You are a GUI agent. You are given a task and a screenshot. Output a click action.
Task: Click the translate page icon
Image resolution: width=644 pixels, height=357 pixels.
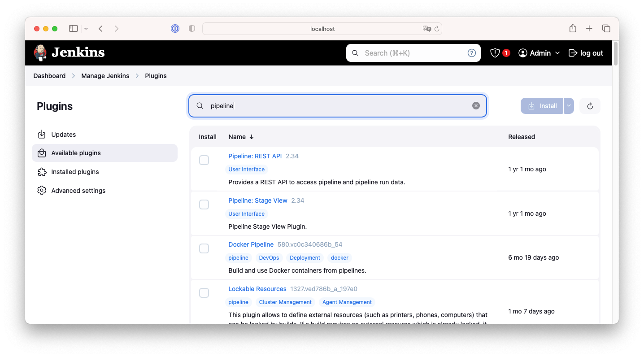tap(427, 29)
